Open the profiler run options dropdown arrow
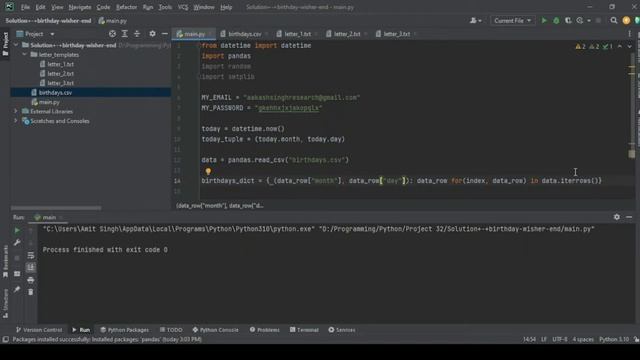 (589, 20)
